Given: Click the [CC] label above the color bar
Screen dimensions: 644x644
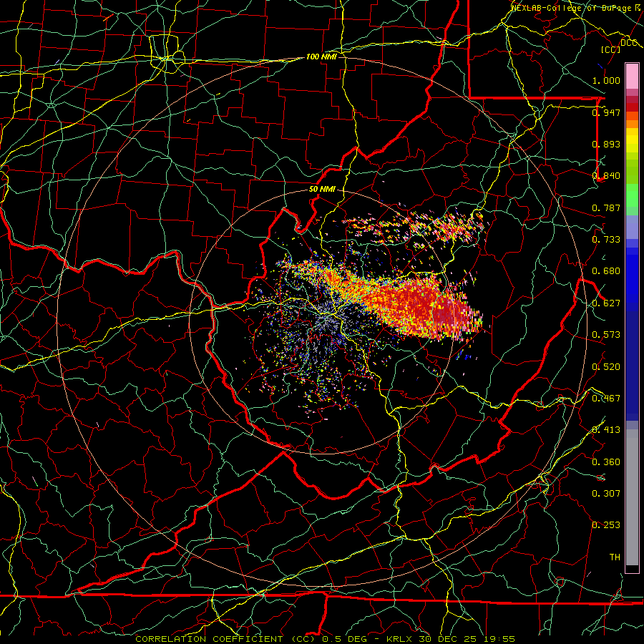Looking at the screenshot, I should [611, 49].
